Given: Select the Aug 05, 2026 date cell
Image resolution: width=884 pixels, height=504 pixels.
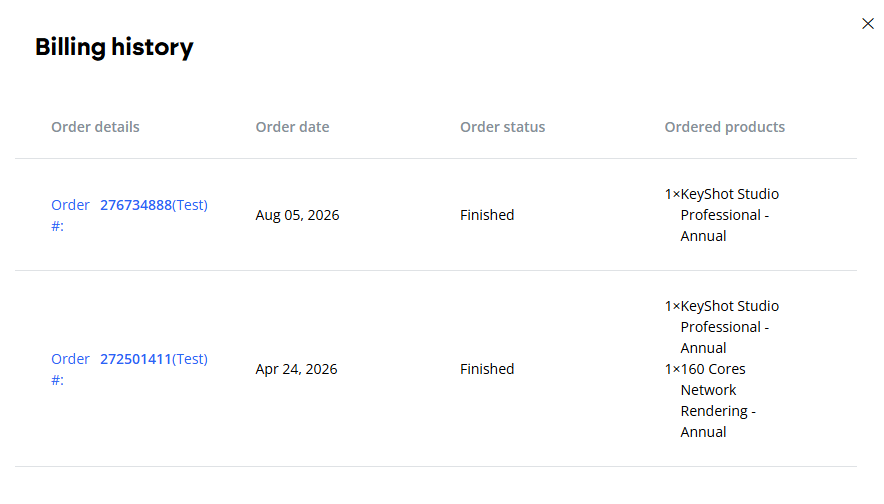Looking at the screenshot, I should (x=297, y=215).
